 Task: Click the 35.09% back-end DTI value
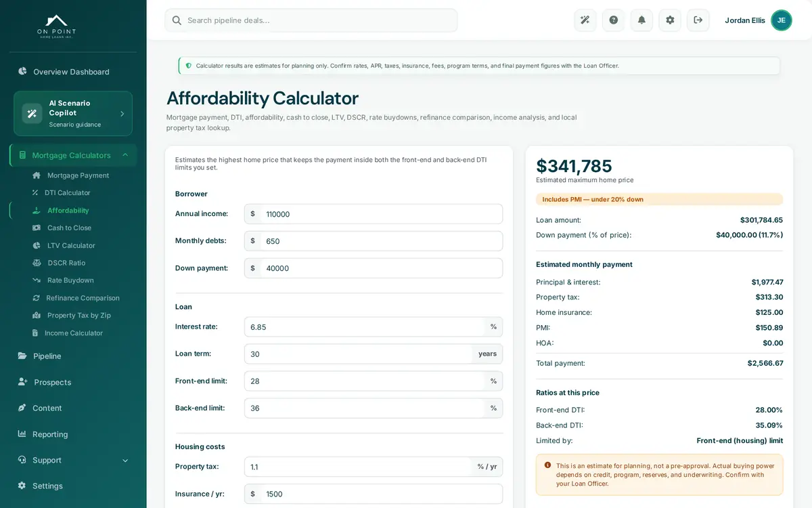769,425
